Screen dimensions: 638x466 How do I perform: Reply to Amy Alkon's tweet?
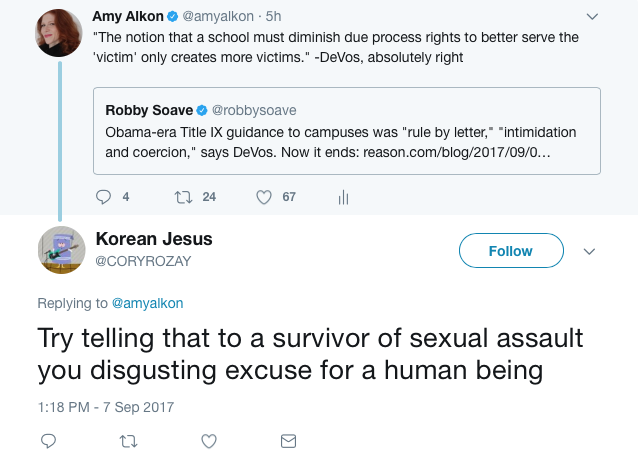click(102, 197)
